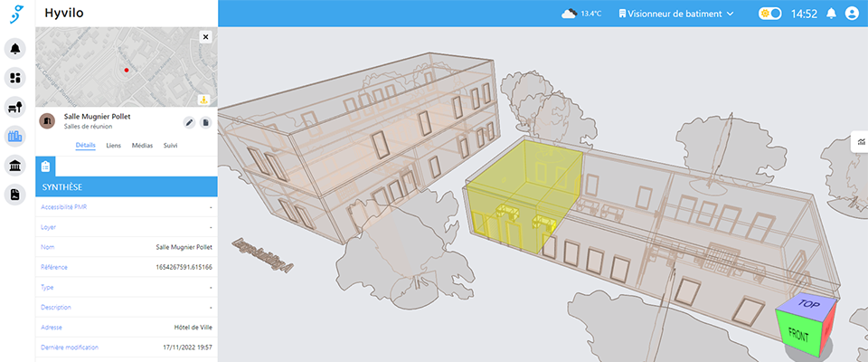Click the document icon beside the edit pencil
The width and height of the screenshot is (868, 362).
205,122
